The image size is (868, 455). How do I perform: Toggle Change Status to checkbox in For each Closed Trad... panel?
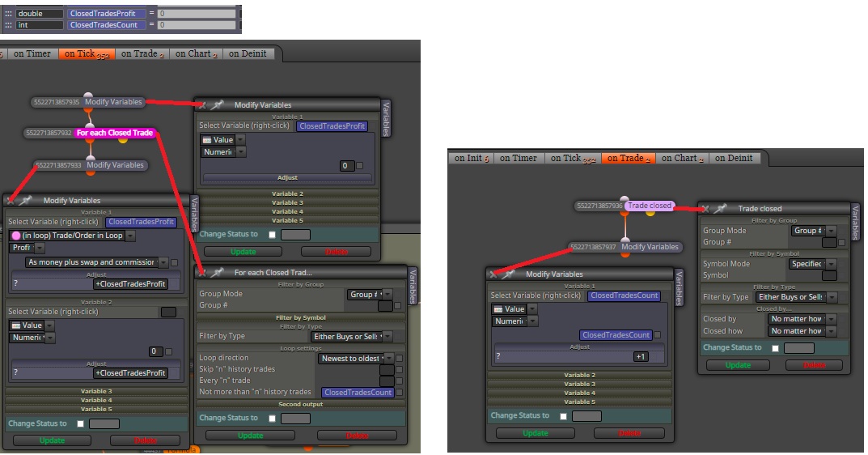[272, 419]
